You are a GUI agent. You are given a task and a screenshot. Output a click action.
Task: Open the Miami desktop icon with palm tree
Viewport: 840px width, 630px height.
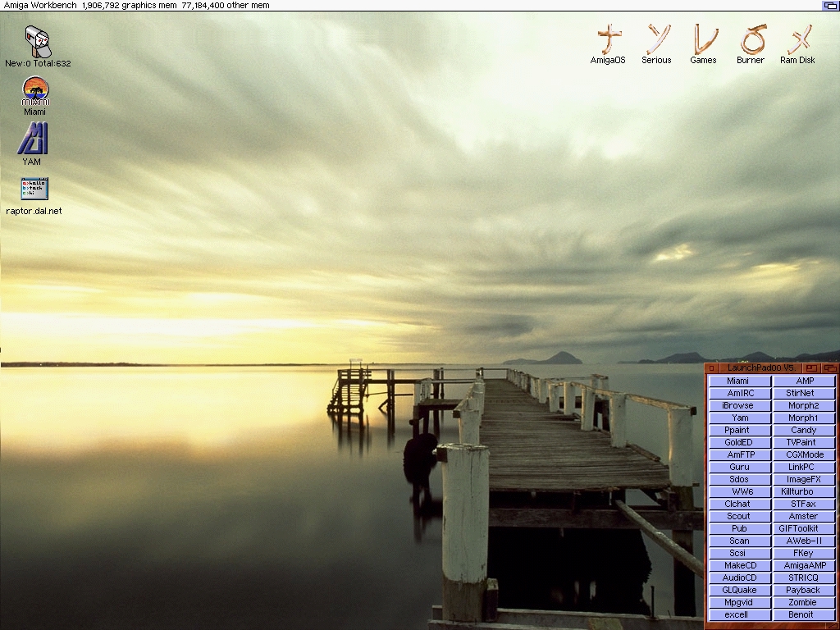coord(35,92)
